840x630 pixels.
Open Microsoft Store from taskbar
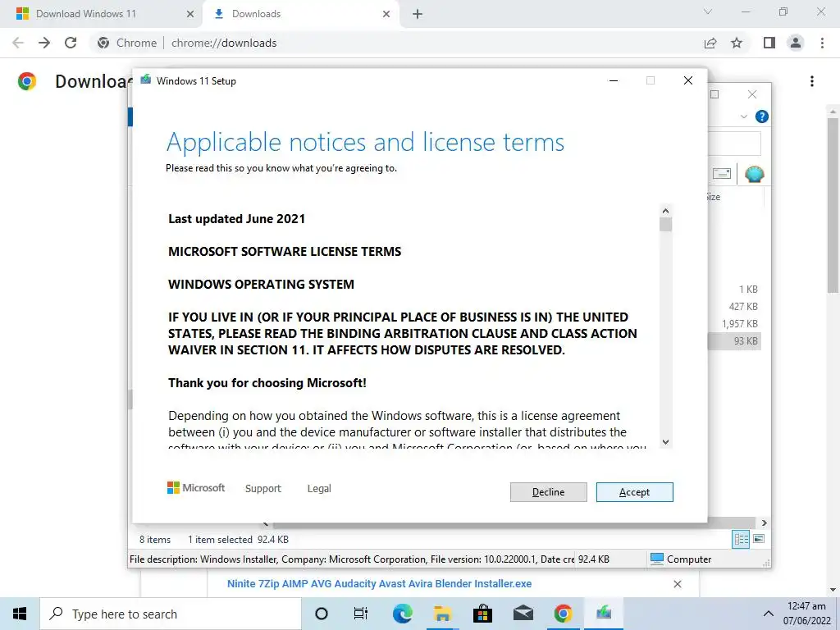(x=482, y=614)
